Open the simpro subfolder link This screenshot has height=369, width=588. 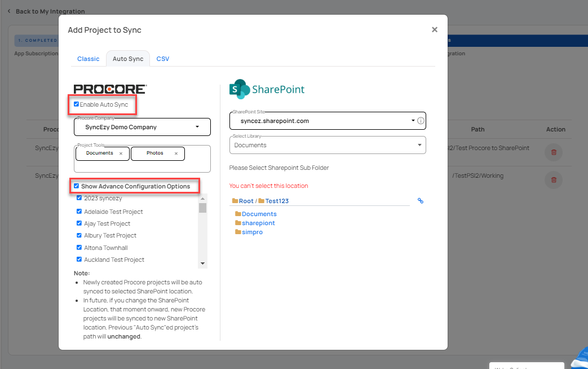pos(253,232)
